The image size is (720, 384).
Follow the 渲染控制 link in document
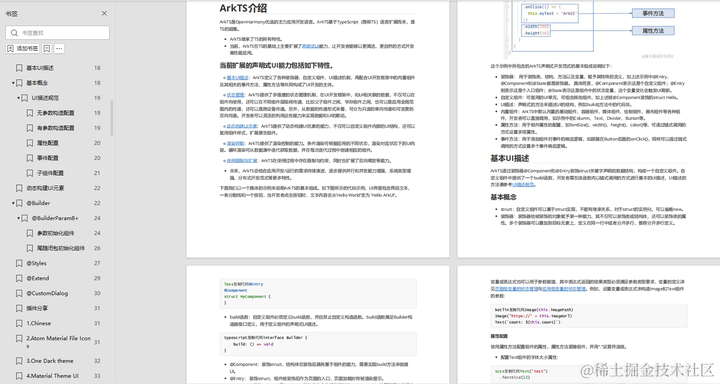(236, 143)
